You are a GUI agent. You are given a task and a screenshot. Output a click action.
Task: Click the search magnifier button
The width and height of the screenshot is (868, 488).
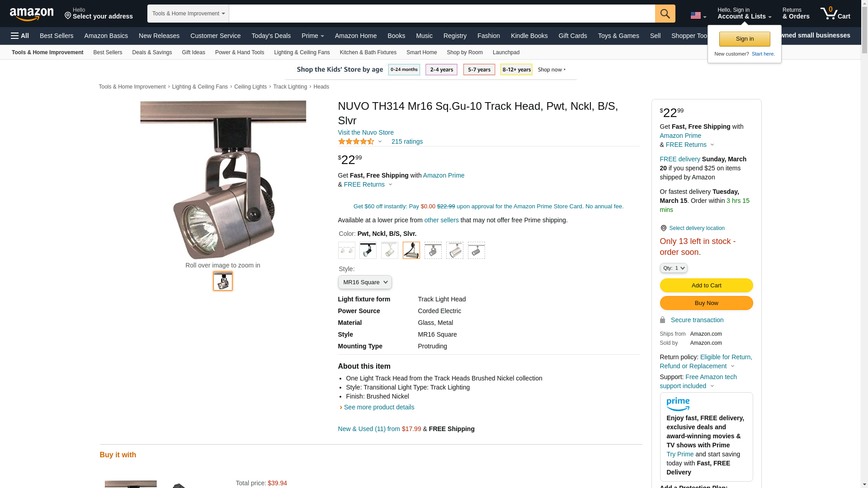pyautogui.click(x=665, y=14)
